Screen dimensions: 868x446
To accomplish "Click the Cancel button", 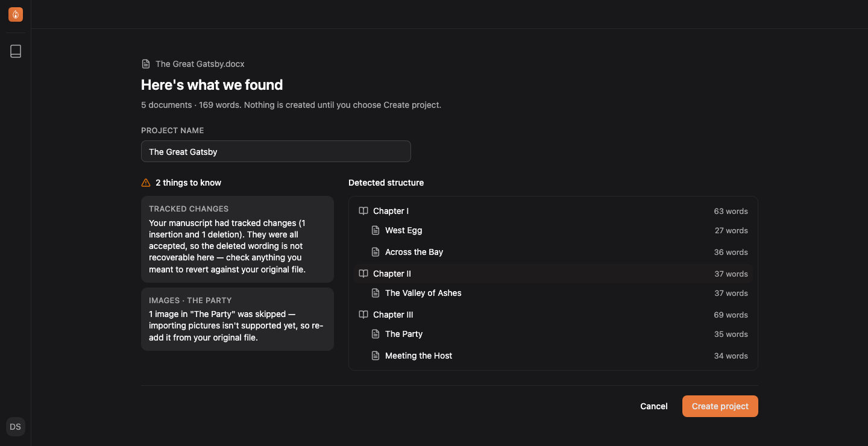I will pyautogui.click(x=654, y=406).
